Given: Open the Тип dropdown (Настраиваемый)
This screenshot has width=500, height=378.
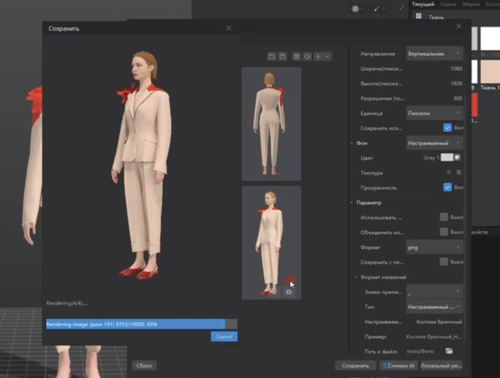Looking at the screenshot, I should 434,307.
